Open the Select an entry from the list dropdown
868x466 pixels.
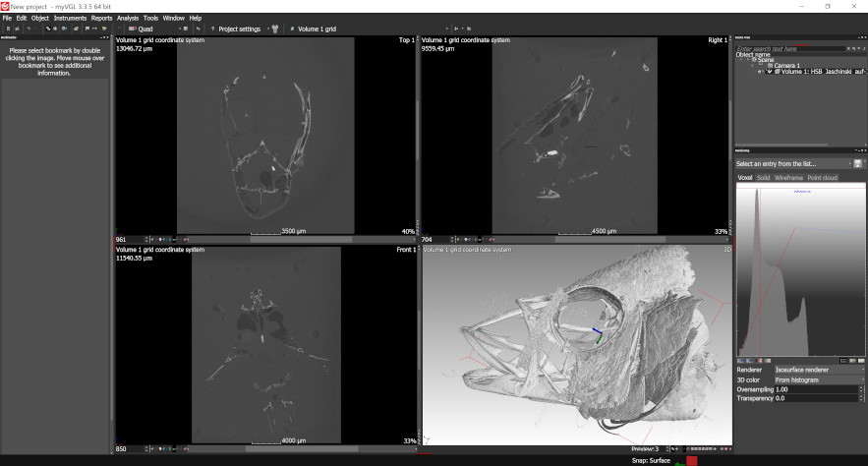pyautogui.click(x=793, y=164)
